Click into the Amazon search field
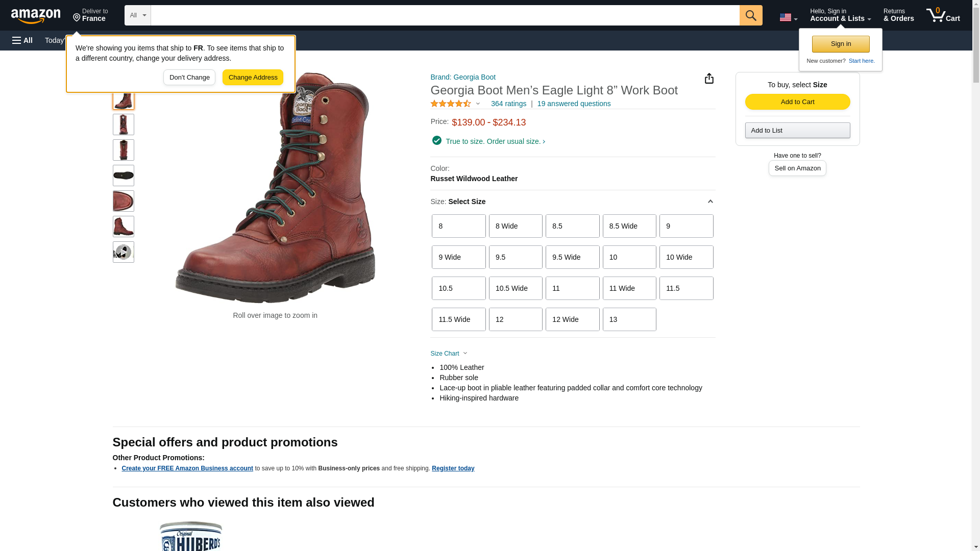The image size is (980, 551). [445, 15]
